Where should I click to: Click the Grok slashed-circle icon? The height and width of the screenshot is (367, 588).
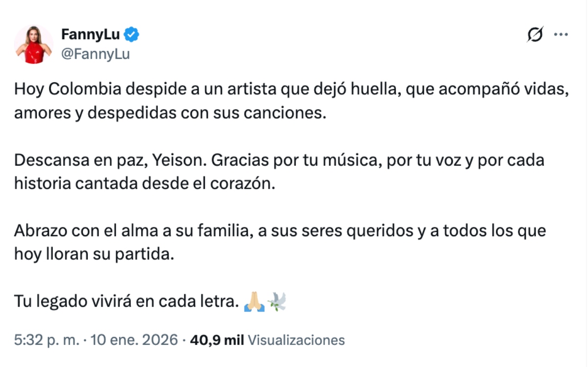pos(536,35)
